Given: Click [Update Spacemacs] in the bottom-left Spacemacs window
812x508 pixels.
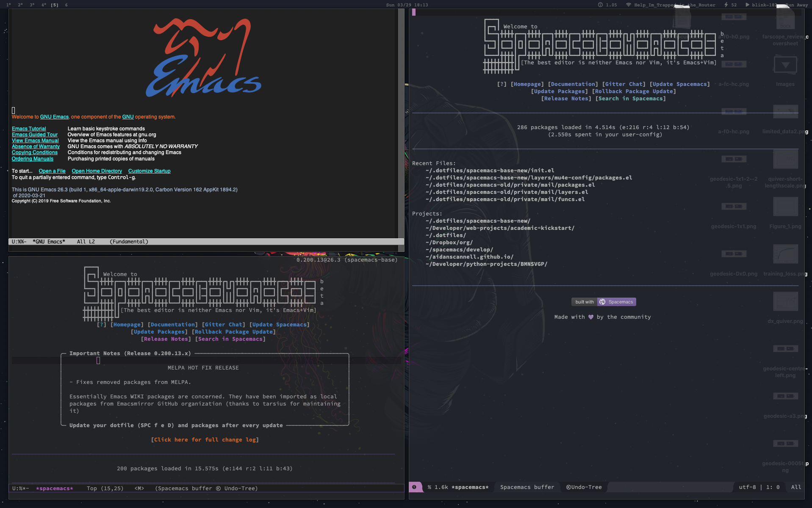Looking at the screenshot, I should [280, 325].
